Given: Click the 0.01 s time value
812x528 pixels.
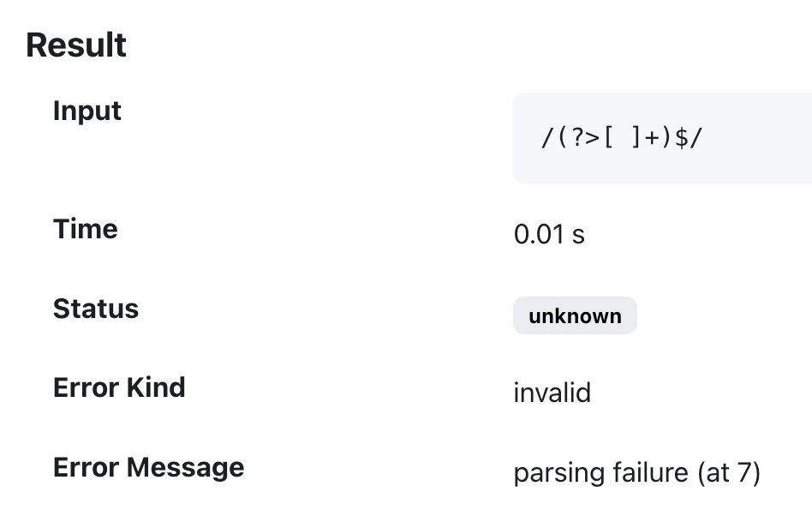Looking at the screenshot, I should pyautogui.click(x=549, y=234).
